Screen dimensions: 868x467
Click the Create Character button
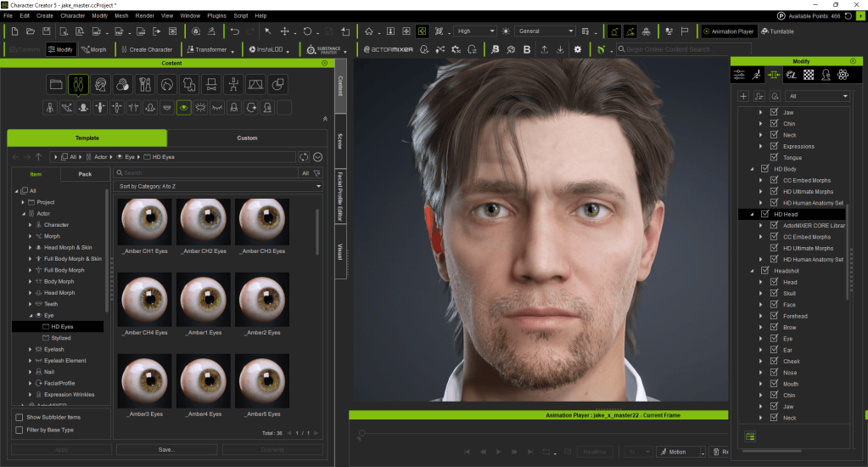(x=147, y=49)
